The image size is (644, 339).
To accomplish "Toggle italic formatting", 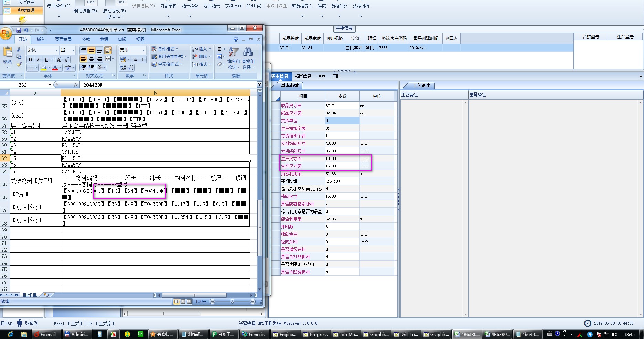I will (38, 59).
